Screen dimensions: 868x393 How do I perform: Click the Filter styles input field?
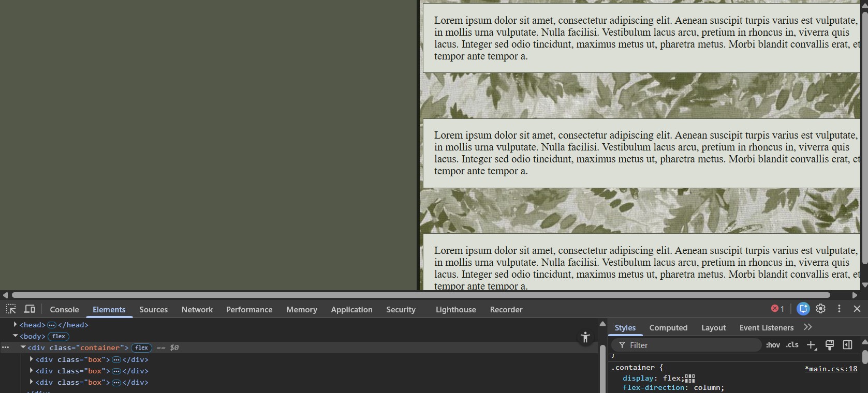coord(686,345)
